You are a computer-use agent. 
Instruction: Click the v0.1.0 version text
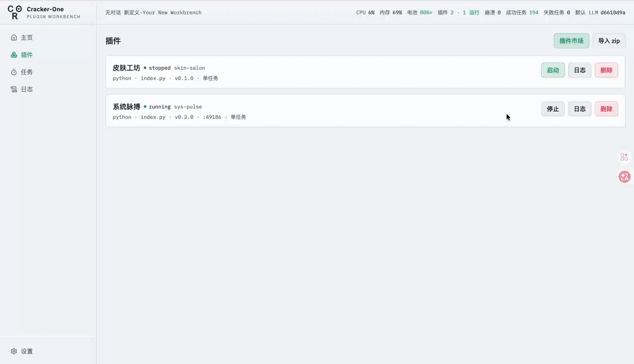tap(184, 78)
